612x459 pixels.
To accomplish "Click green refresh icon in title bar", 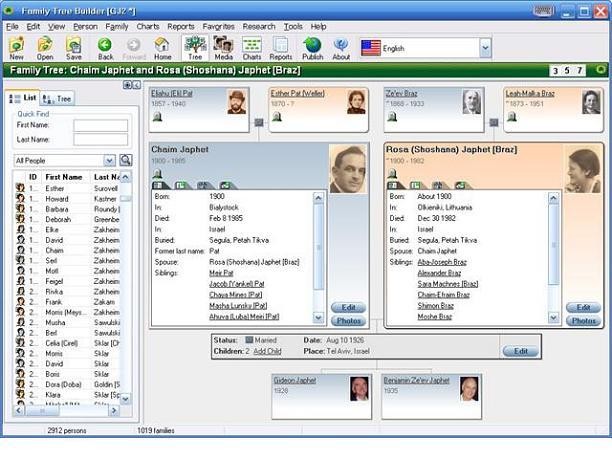I will click(x=600, y=70).
